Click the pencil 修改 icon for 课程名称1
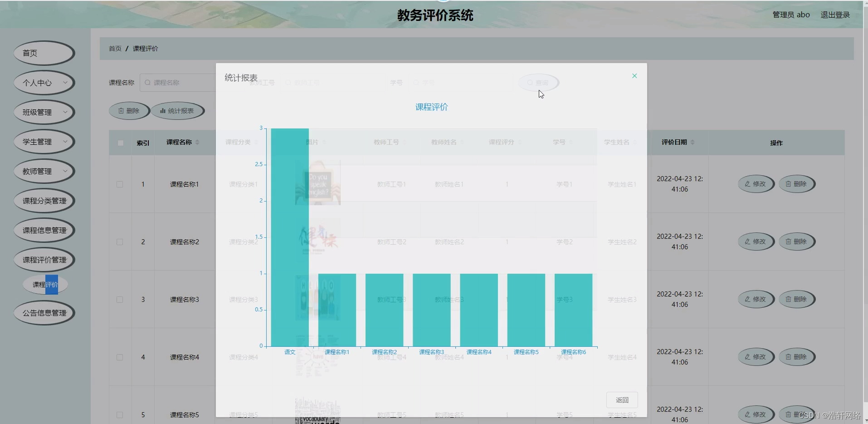 pyautogui.click(x=748, y=184)
